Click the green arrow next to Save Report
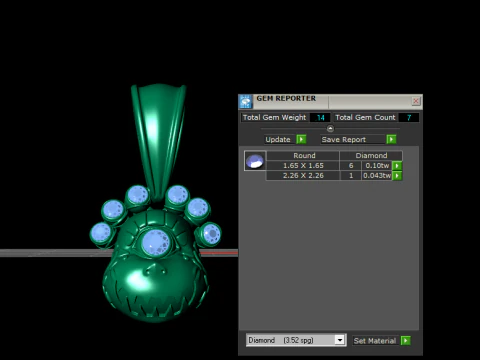480x360 pixels. (x=391, y=139)
